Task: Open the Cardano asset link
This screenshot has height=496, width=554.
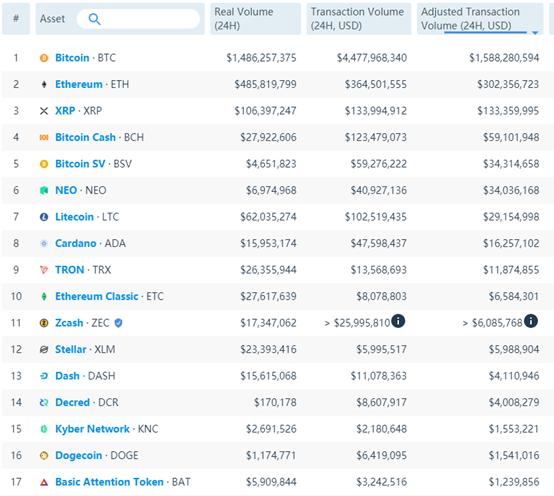Action: tap(76, 243)
